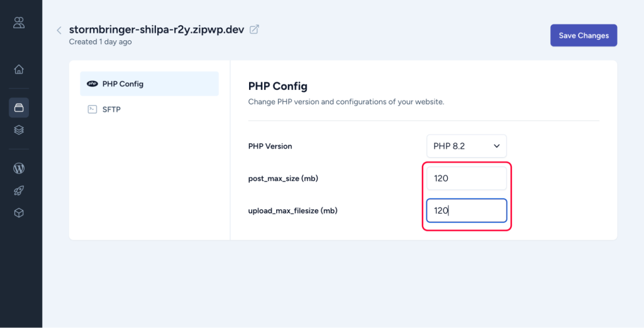Open the stacked layers icon in sidebar
This screenshot has width=644, height=328.
(19, 130)
